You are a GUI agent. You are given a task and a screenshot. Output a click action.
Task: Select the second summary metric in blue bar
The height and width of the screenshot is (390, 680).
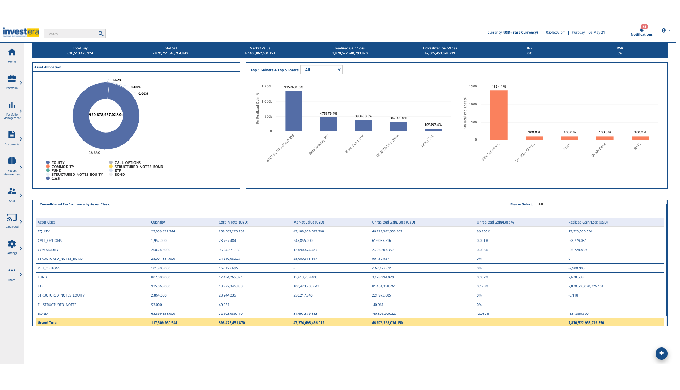170,50
